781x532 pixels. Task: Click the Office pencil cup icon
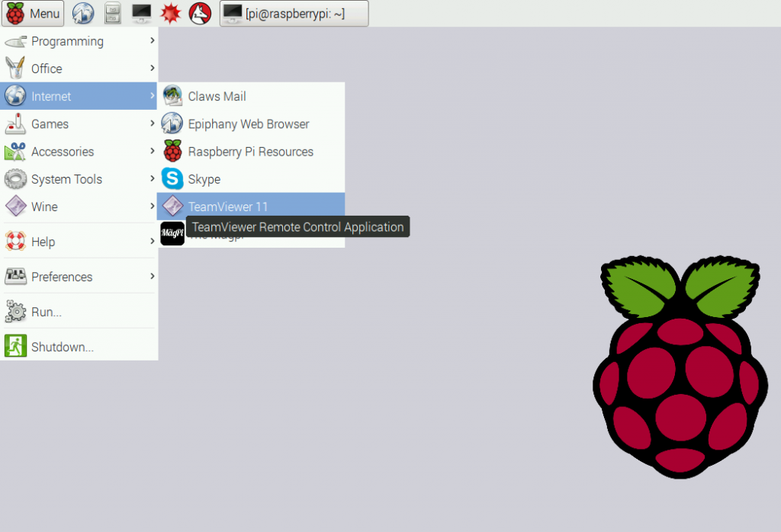[15, 68]
